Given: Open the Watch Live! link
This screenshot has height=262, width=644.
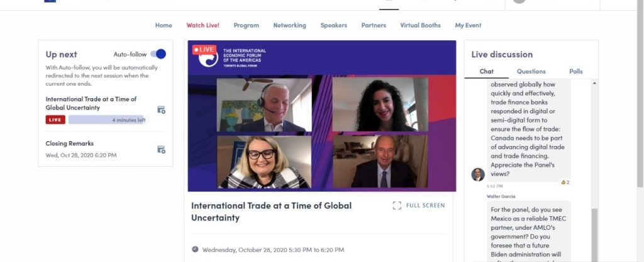Looking at the screenshot, I should [x=203, y=25].
